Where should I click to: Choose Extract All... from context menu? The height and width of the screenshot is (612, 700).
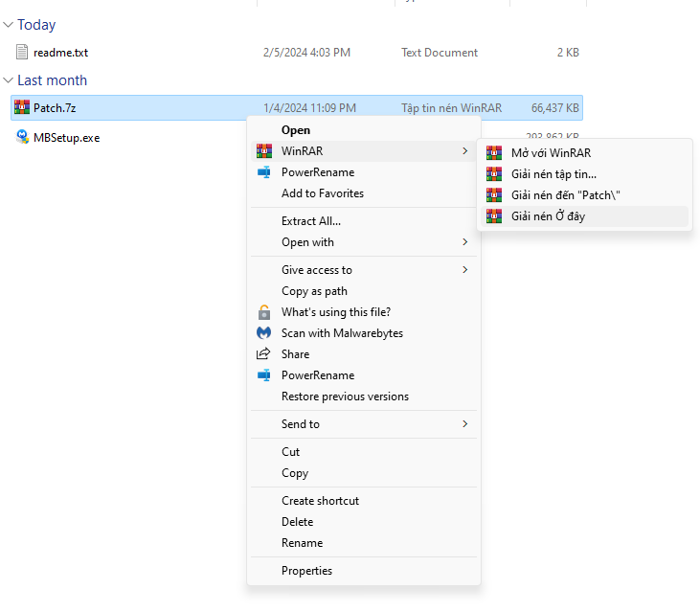(311, 221)
